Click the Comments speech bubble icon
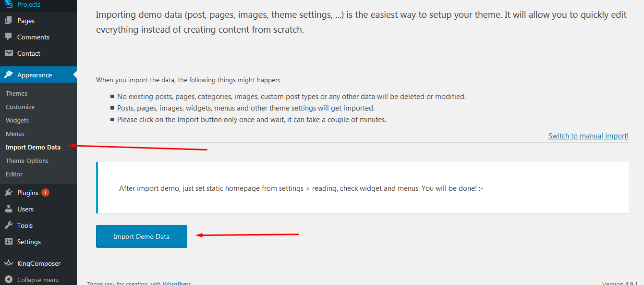Screen dimensions: 644x285 9,37
